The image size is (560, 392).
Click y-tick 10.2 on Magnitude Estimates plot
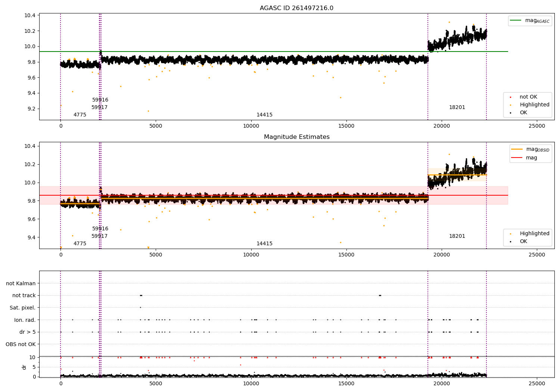(x=29, y=164)
